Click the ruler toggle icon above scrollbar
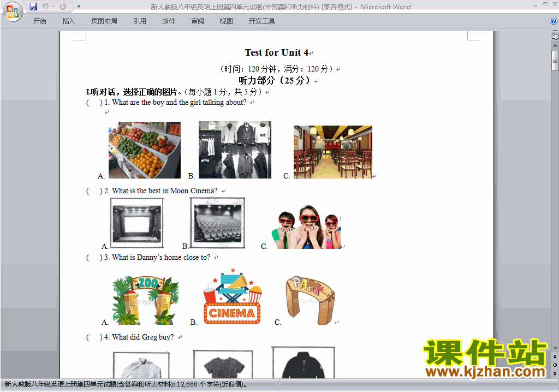The image size is (559, 392). 555,36
